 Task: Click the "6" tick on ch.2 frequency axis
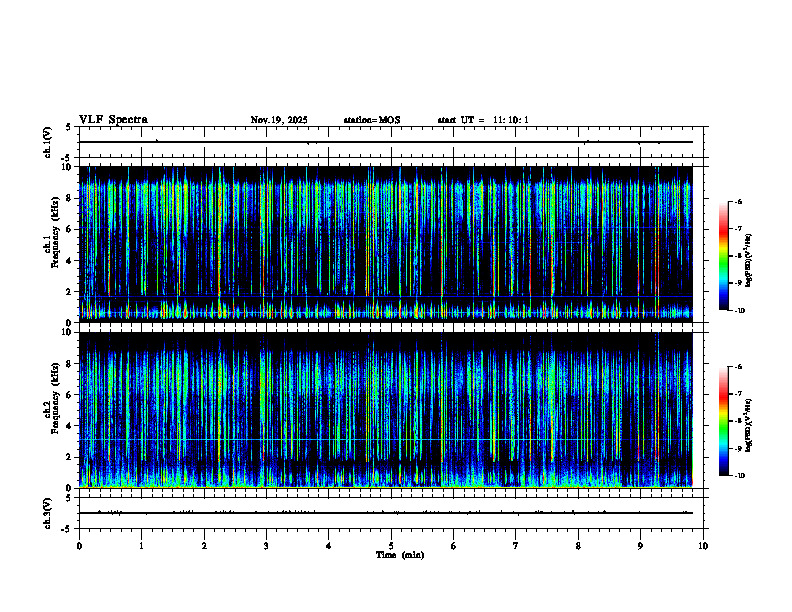[x=70, y=395]
